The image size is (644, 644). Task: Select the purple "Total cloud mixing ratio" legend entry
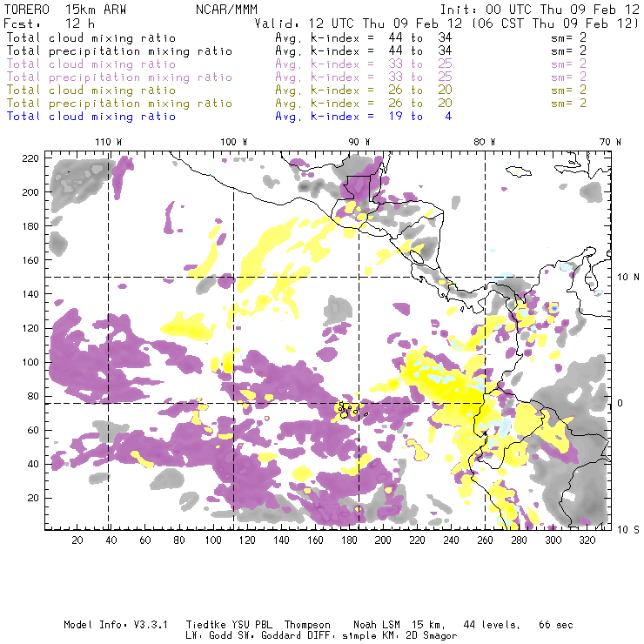pyautogui.click(x=91, y=64)
